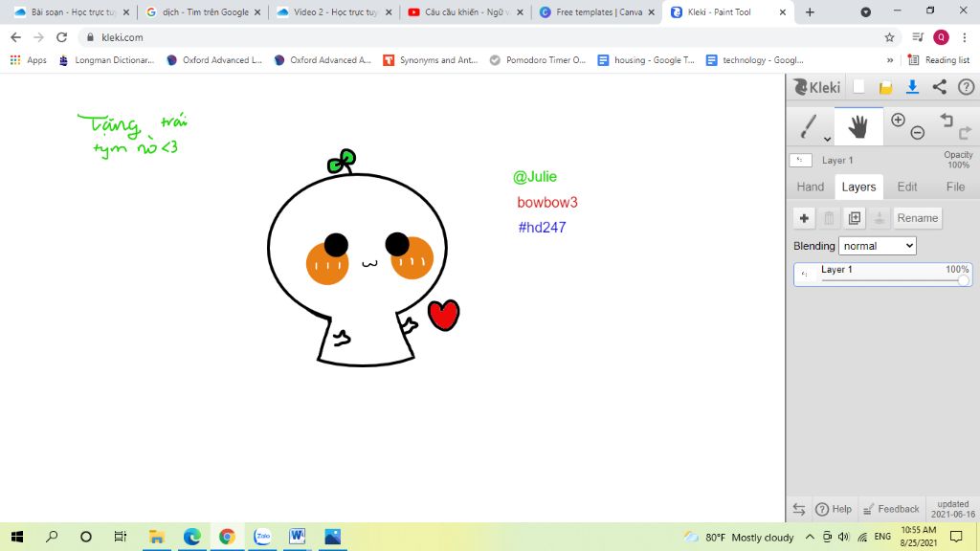Open Microsoft Edge from the taskbar
980x551 pixels.
click(x=191, y=536)
